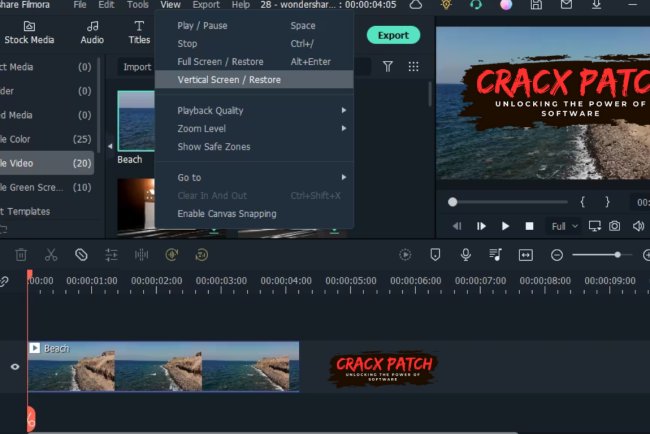Expand the Go to submenu
This screenshot has width=650, height=434.
point(254,177)
